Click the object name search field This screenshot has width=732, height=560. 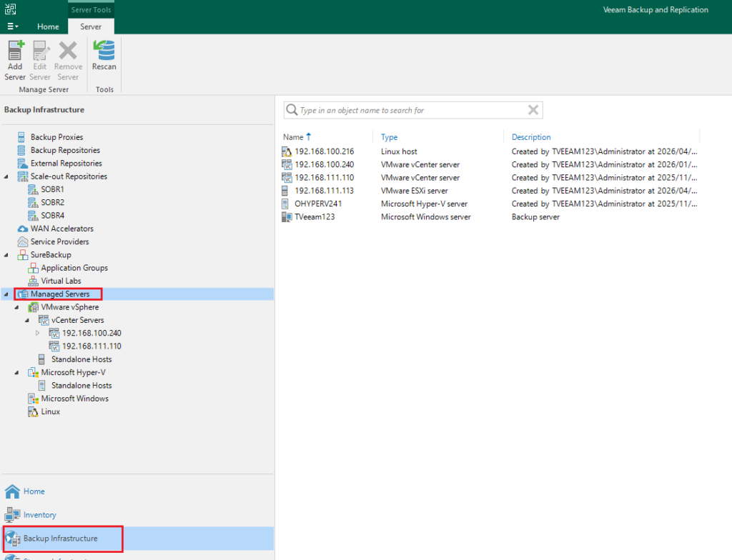coord(407,110)
